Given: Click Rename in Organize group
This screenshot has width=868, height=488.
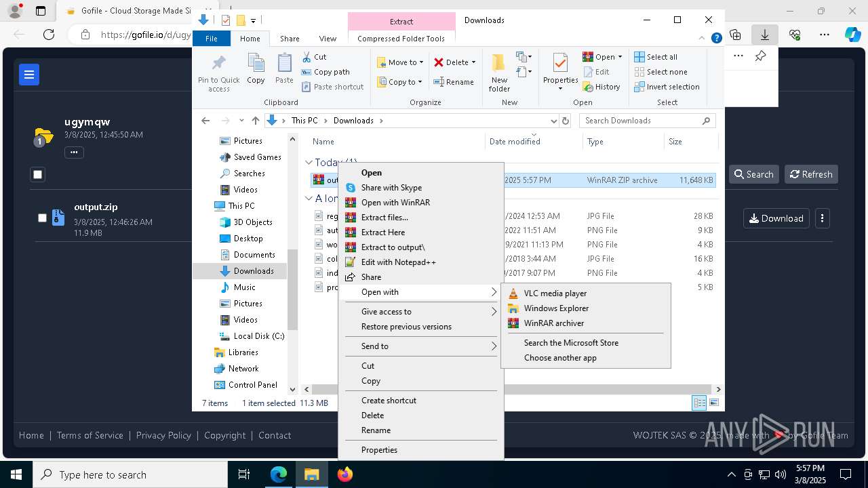Looking at the screenshot, I should pos(454,82).
